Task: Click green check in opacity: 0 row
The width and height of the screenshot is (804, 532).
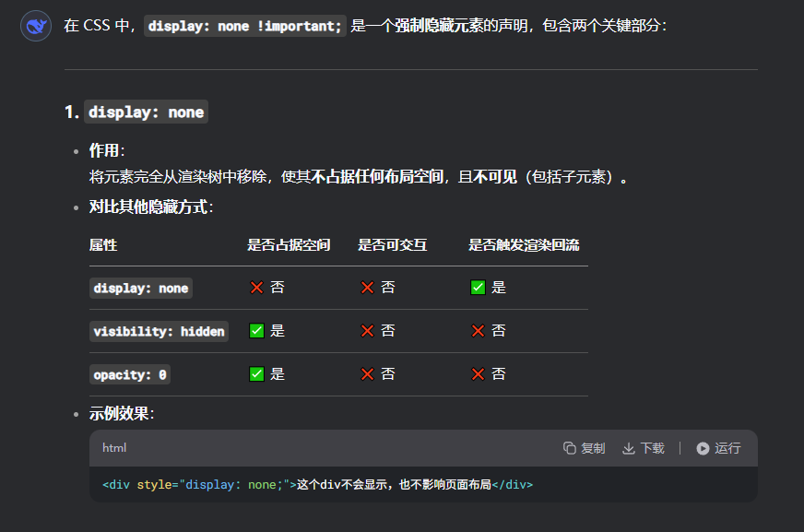Action: 256,374
